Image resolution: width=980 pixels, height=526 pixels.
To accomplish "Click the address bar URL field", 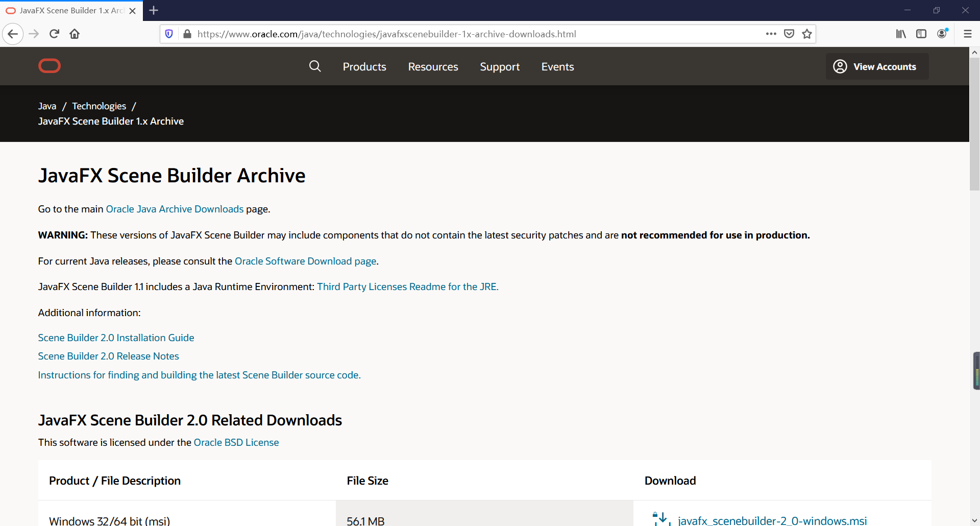I will click(408, 34).
